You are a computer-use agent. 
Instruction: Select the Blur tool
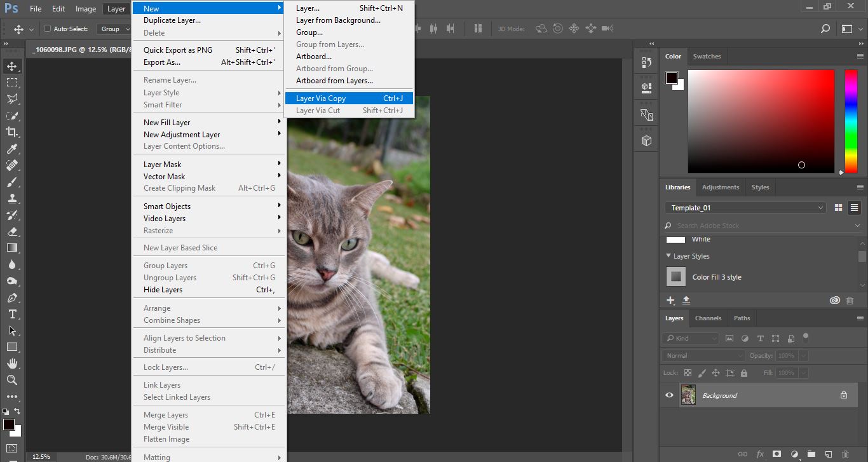click(x=12, y=264)
